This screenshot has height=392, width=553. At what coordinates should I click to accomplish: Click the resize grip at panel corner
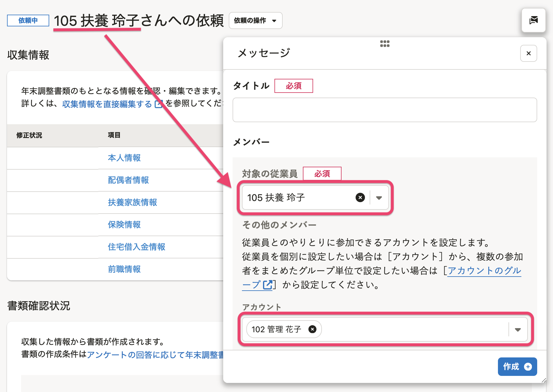coord(544,380)
